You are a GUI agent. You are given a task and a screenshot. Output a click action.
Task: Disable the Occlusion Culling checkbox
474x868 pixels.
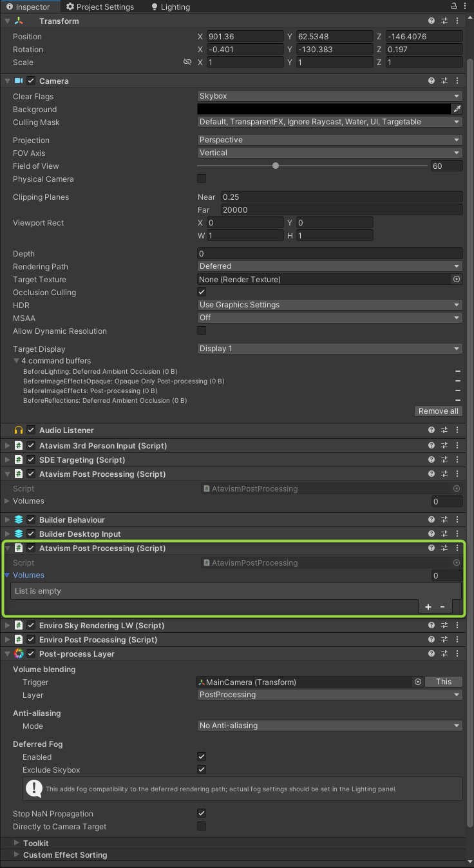tap(202, 293)
